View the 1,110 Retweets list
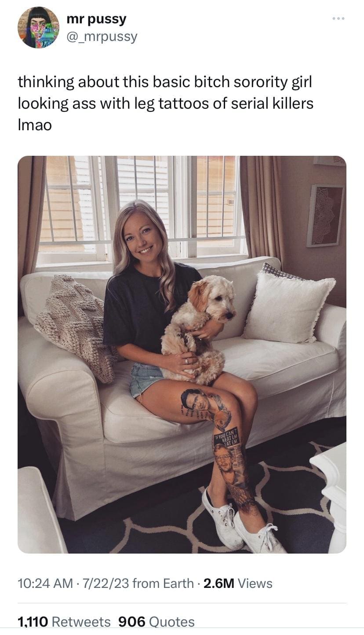Screen dimensions: 364x635 click(x=64, y=621)
